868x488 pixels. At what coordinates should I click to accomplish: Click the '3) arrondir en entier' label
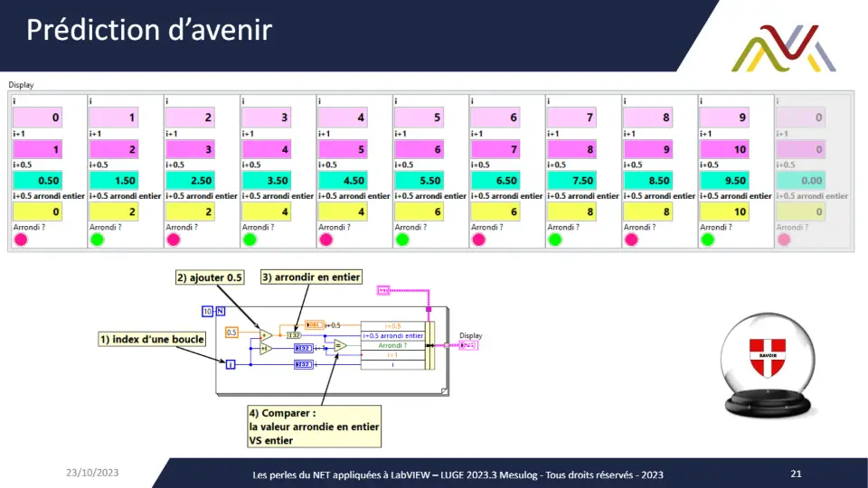(x=311, y=277)
